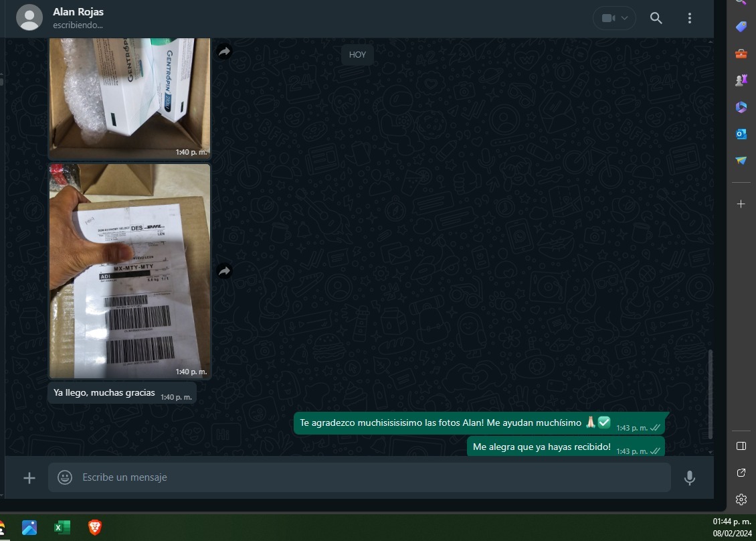
Task: Open search in the Alan Rojas chat
Action: point(656,18)
